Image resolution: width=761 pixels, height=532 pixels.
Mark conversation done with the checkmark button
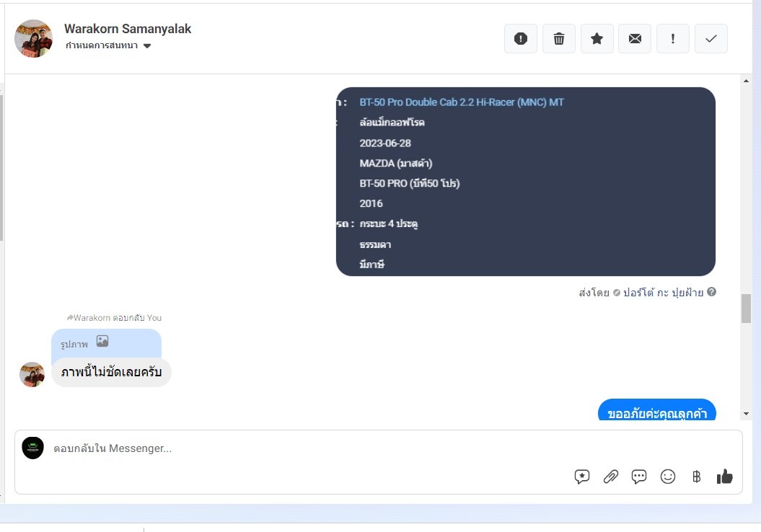click(x=711, y=38)
